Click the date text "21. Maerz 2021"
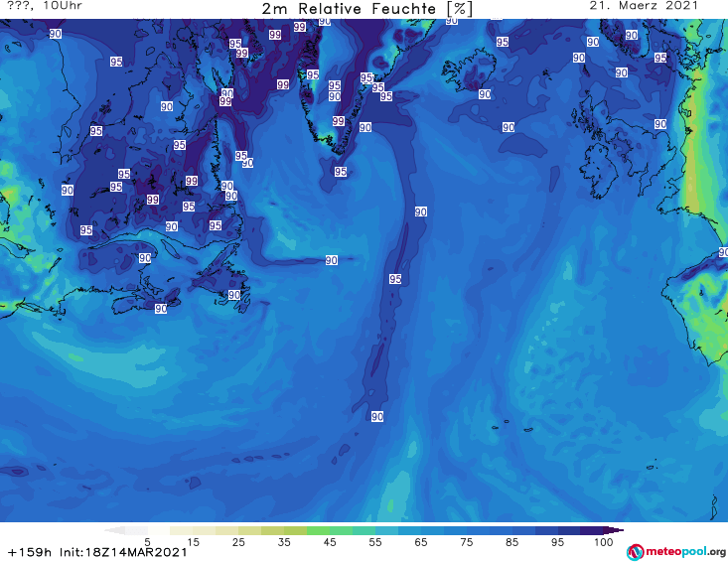 coord(644,6)
